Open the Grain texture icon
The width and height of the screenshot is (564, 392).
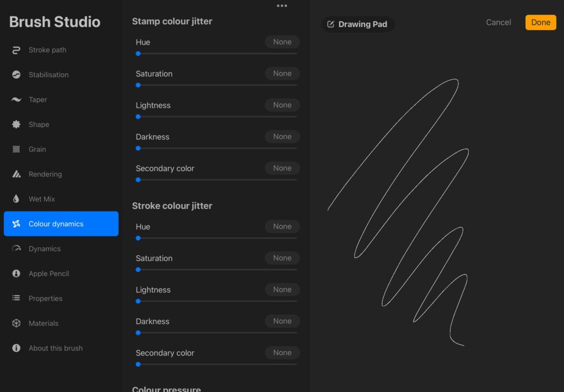pos(16,149)
